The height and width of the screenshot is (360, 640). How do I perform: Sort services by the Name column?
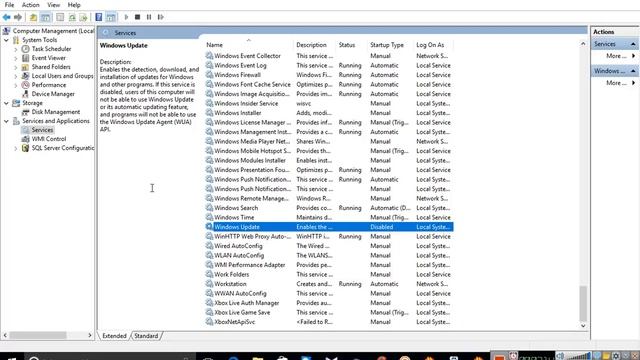pyautogui.click(x=248, y=45)
